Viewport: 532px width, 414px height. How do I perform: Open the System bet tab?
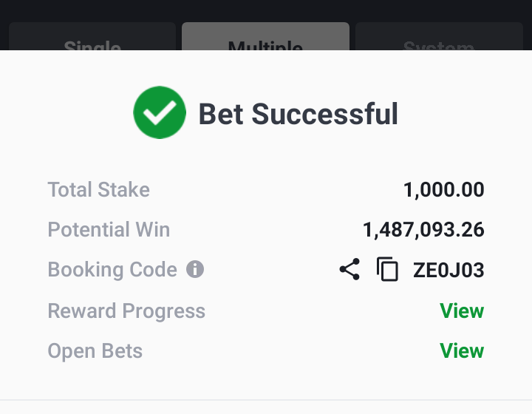tap(439, 36)
